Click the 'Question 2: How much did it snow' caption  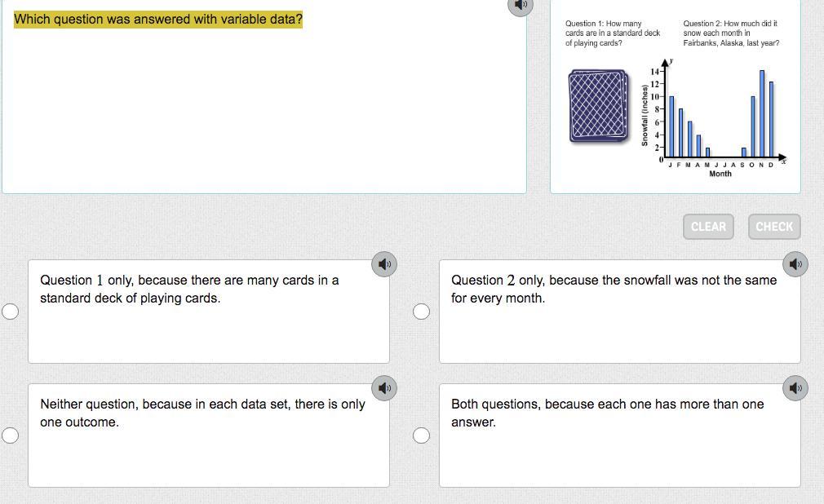731,33
